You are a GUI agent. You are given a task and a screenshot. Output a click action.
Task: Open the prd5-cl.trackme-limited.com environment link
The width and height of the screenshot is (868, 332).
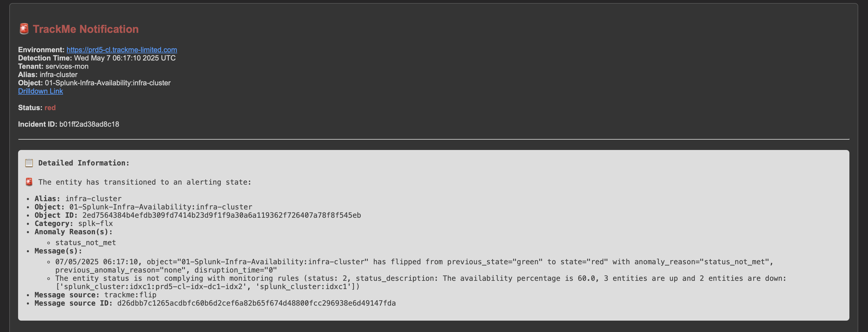click(x=122, y=50)
